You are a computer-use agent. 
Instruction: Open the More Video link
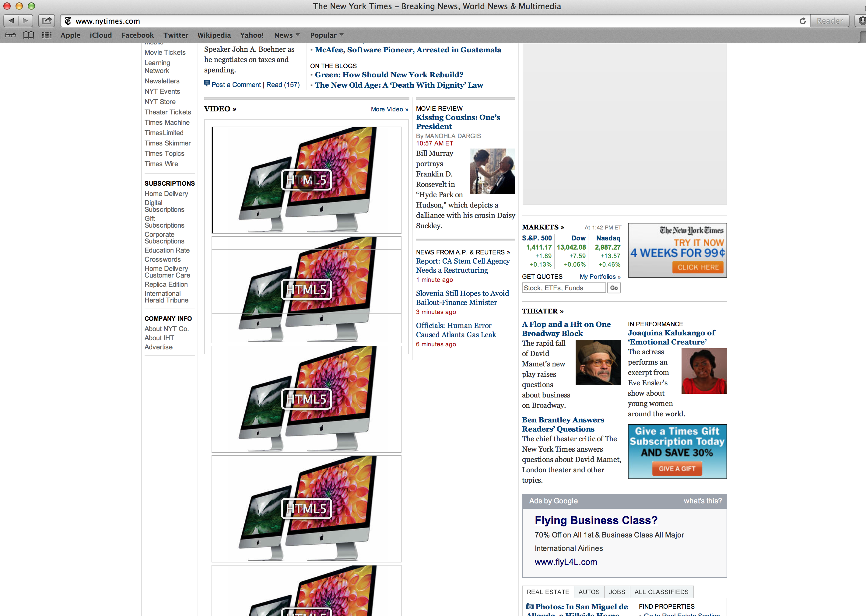[x=389, y=109]
